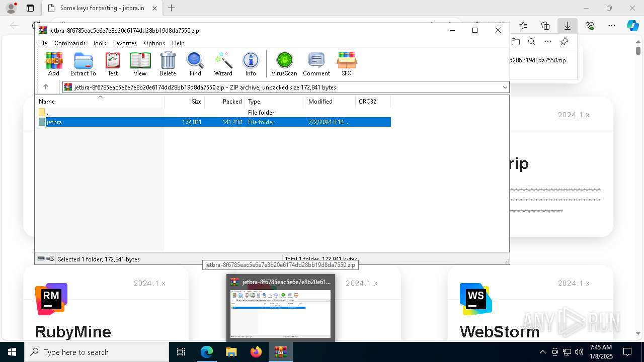Pin the Edge downloads flyout
The image size is (644, 362).
564,42
